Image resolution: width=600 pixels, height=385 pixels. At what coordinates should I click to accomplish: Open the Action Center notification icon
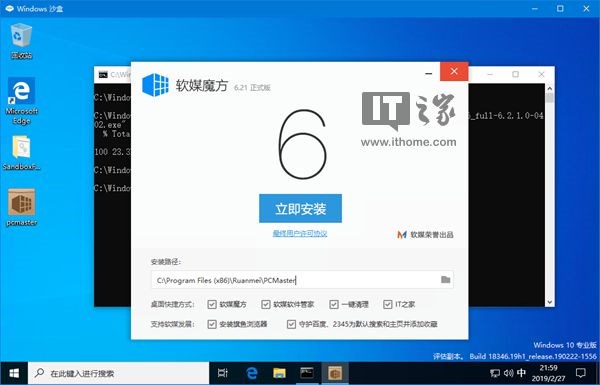pyautogui.click(x=580, y=373)
